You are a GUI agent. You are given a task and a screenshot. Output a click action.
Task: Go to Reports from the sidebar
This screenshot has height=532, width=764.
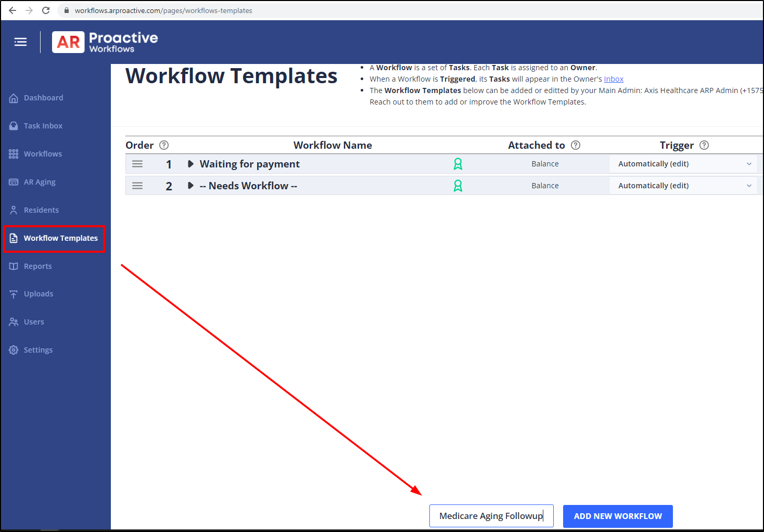pos(37,266)
